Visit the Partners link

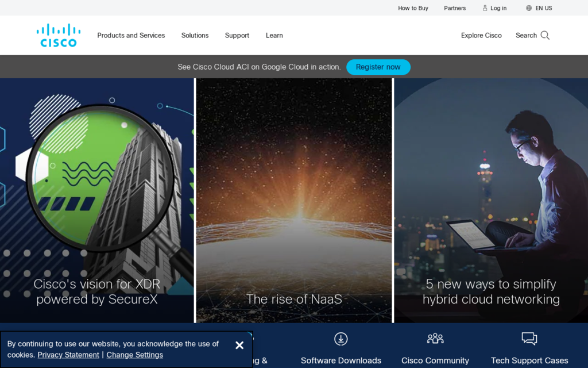(455, 8)
